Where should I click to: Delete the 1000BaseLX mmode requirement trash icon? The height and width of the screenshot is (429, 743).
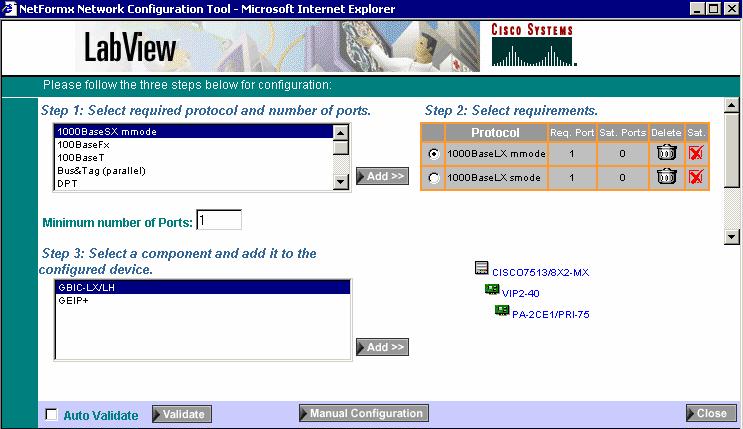[x=665, y=153]
